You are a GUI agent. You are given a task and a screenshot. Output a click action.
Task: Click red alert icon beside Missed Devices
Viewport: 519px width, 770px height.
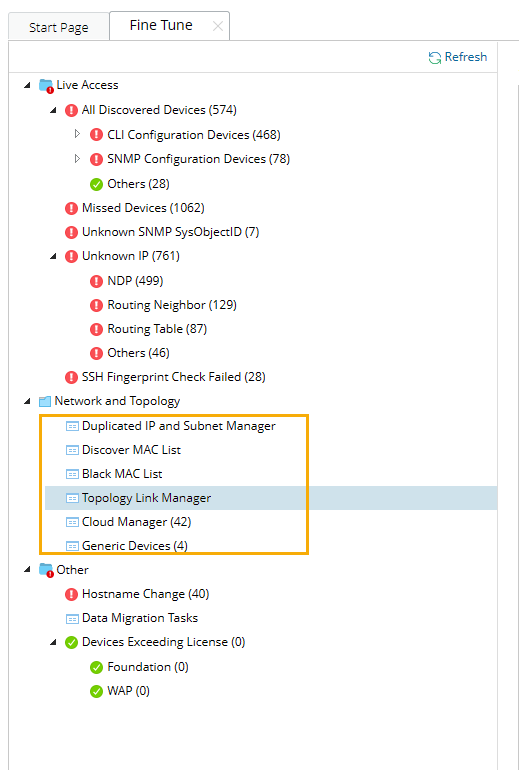pos(71,208)
